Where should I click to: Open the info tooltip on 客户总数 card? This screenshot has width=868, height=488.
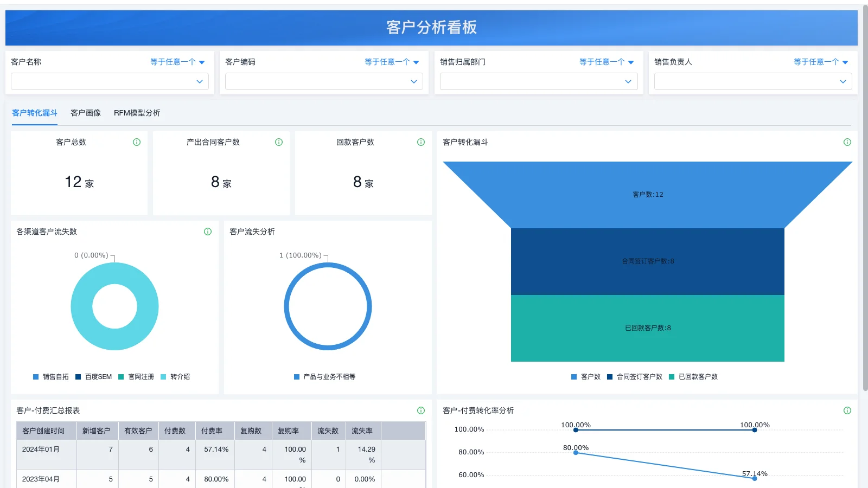coord(136,142)
